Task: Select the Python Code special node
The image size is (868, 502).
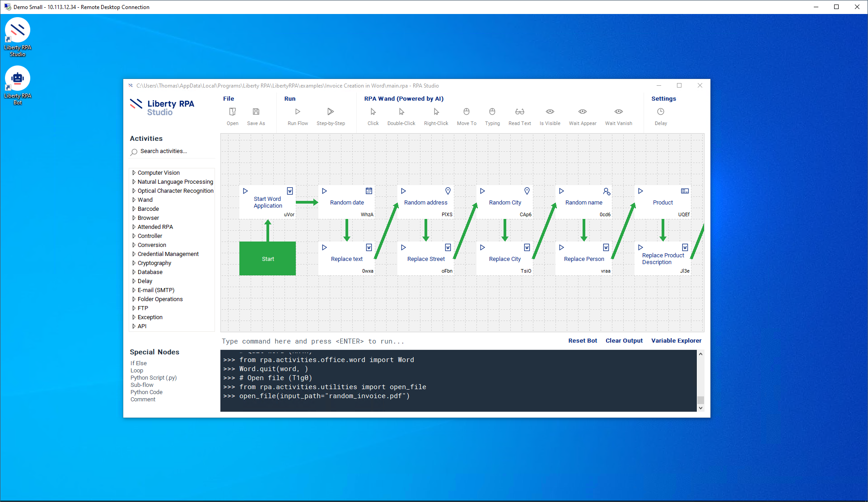Action: point(146,392)
